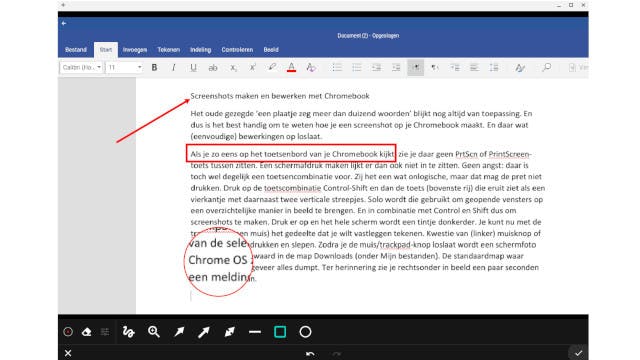Select the small arrow tool
The width and height of the screenshot is (640, 360).
(179, 332)
